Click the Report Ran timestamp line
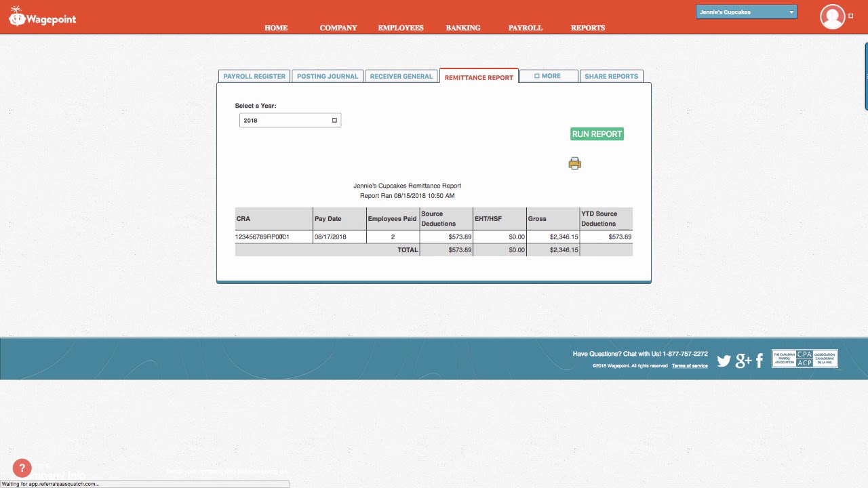The image size is (868, 488). [x=407, y=196]
